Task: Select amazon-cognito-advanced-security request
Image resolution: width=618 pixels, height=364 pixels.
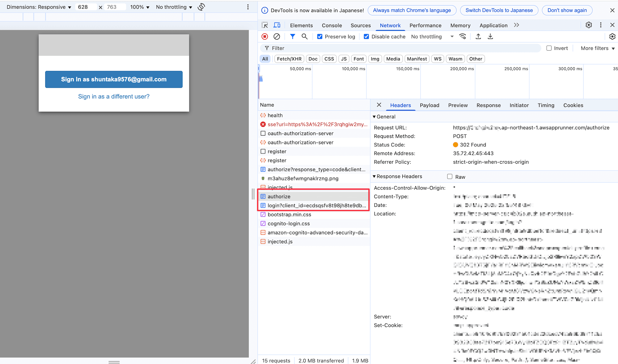Action: point(314,232)
